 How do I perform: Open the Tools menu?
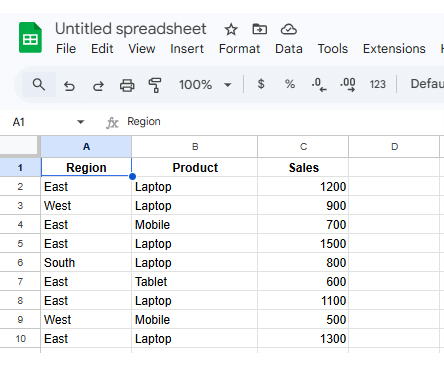[x=333, y=49]
